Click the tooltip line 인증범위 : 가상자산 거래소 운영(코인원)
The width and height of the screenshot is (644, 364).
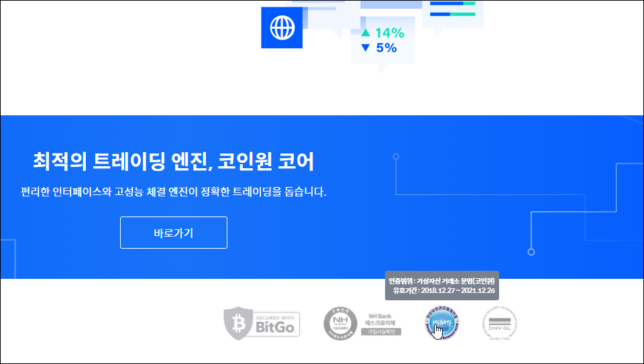(442, 281)
